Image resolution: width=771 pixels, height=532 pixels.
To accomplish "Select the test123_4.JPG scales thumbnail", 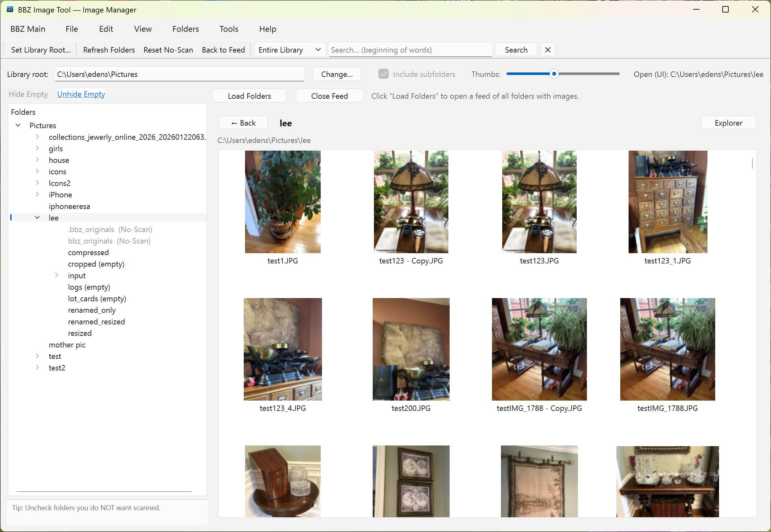I will tap(283, 349).
